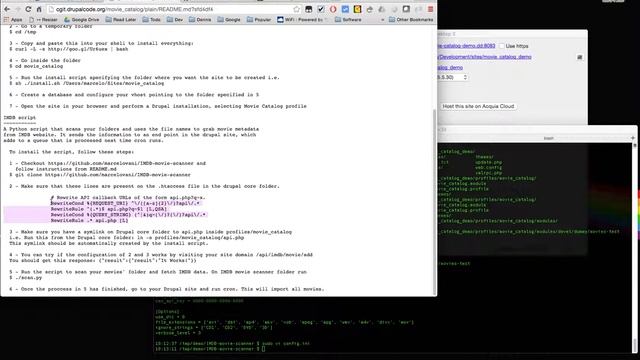The image size is (640, 360).
Task: Expand the Software bookmarks folder
Action: point(348,20)
